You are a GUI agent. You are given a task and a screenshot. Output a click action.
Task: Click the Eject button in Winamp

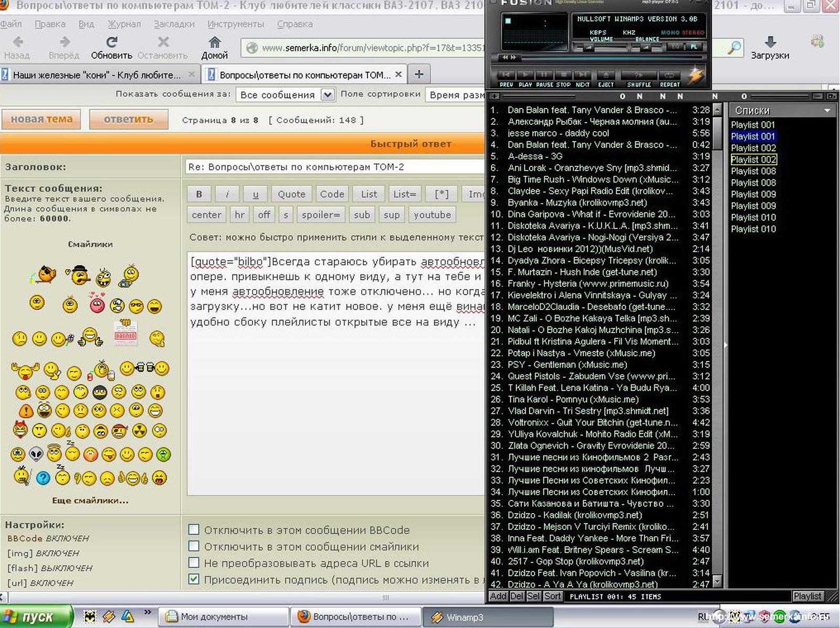(x=605, y=76)
